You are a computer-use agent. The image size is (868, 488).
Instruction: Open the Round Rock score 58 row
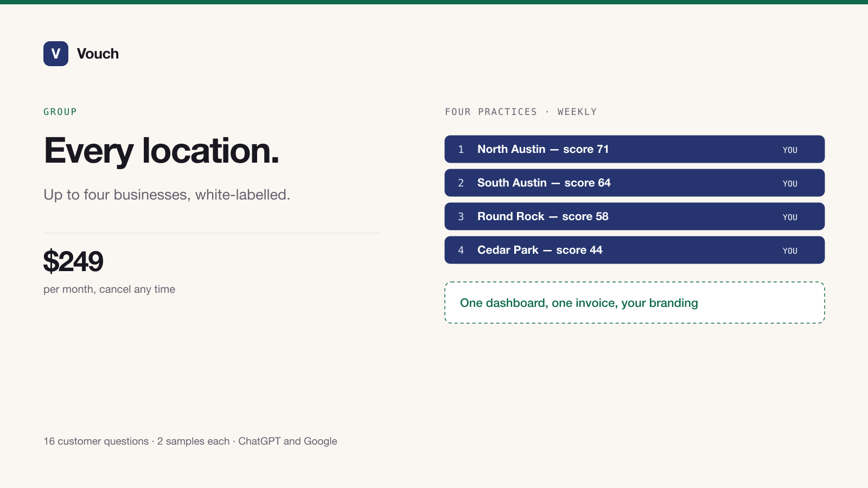(635, 216)
